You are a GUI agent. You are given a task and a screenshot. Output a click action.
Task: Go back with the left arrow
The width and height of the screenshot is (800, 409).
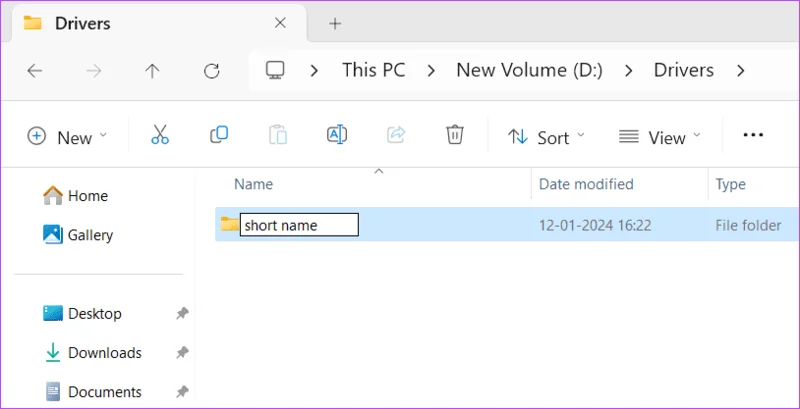tap(35, 71)
